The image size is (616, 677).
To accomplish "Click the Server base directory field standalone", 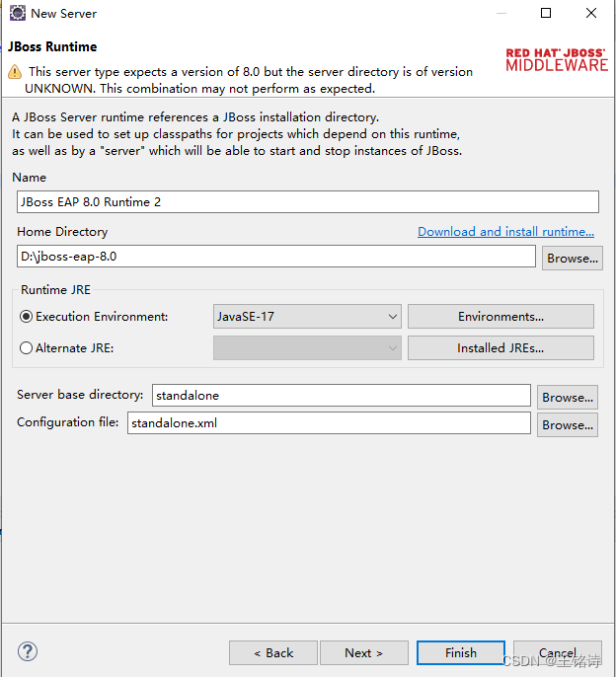I will coord(342,395).
